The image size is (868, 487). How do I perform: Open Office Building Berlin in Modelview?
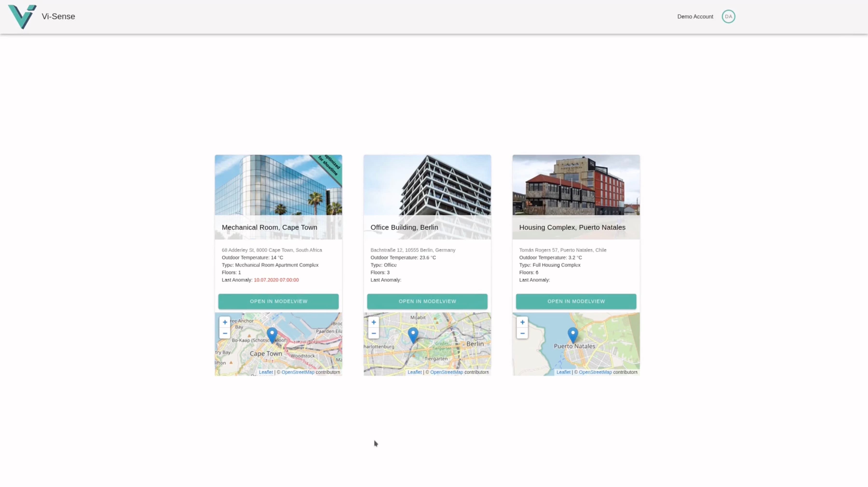(x=427, y=301)
